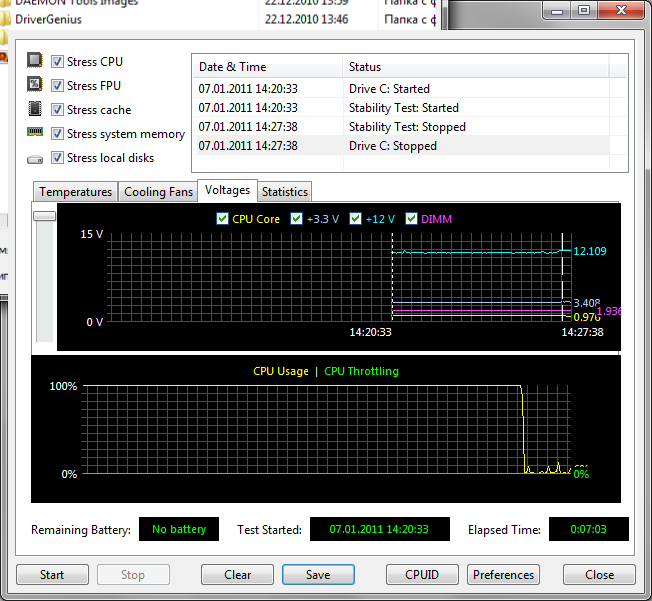Disable the Stress system memory checkbox

[x=57, y=134]
